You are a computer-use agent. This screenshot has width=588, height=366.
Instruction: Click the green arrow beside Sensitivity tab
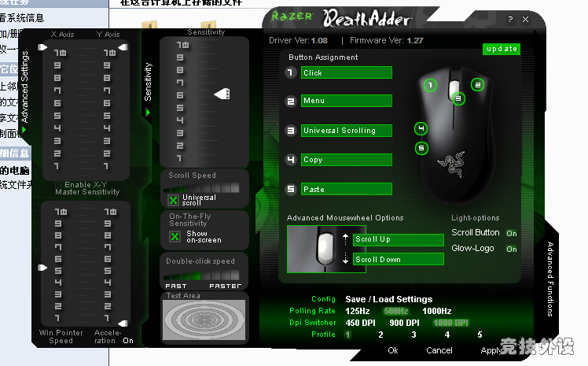(x=147, y=112)
